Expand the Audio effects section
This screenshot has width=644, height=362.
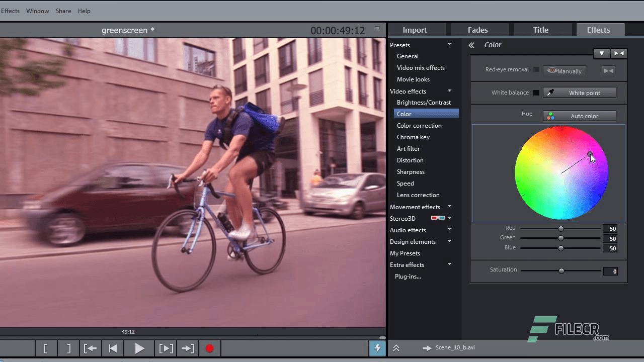click(449, 230)
